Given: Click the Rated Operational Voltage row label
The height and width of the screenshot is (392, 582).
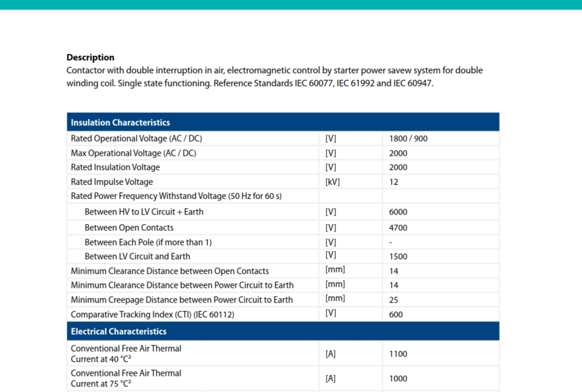Looking at the screenshot, I should coord(136,139).
